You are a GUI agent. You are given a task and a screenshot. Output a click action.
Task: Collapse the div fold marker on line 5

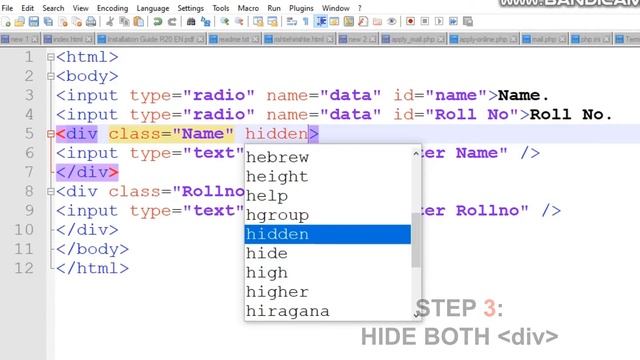tap(51, 134)
